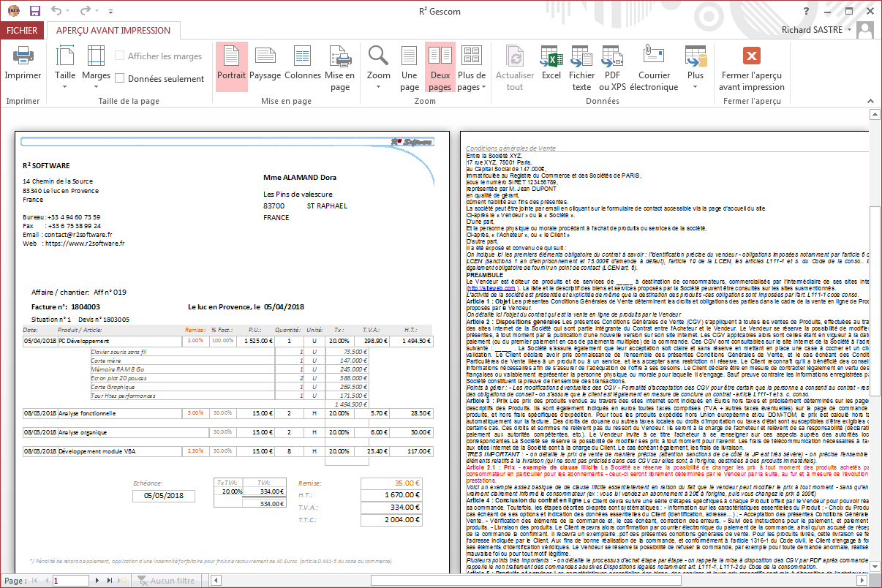Image resolution: width=882 pixels, height=588 pixels.
Task: Click the Conditions générales de Vente page
Action: [x=664, y=353]
